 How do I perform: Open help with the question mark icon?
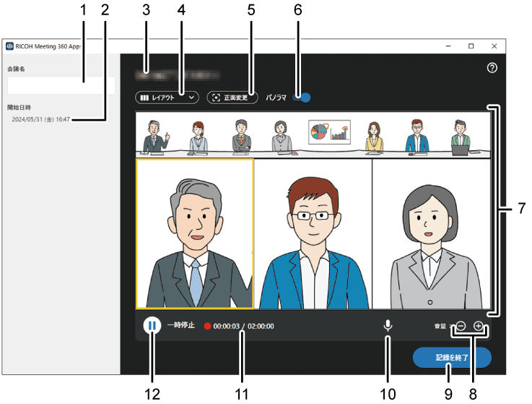click(492, 68)
